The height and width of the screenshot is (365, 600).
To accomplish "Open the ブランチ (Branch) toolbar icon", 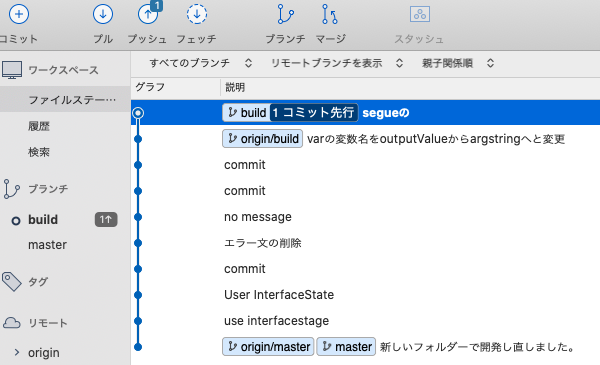I will pos(285,14).
